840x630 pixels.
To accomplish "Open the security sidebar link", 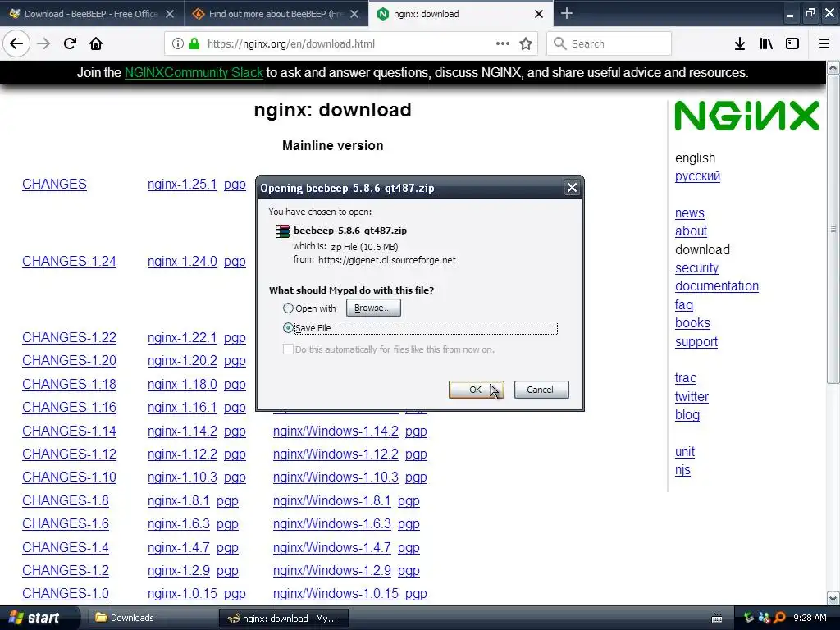I will tap(696, 267).
